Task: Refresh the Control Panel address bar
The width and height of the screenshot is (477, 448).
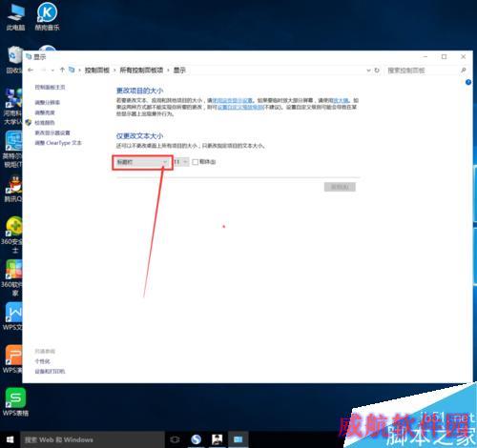Action: (x=377, y=71)
